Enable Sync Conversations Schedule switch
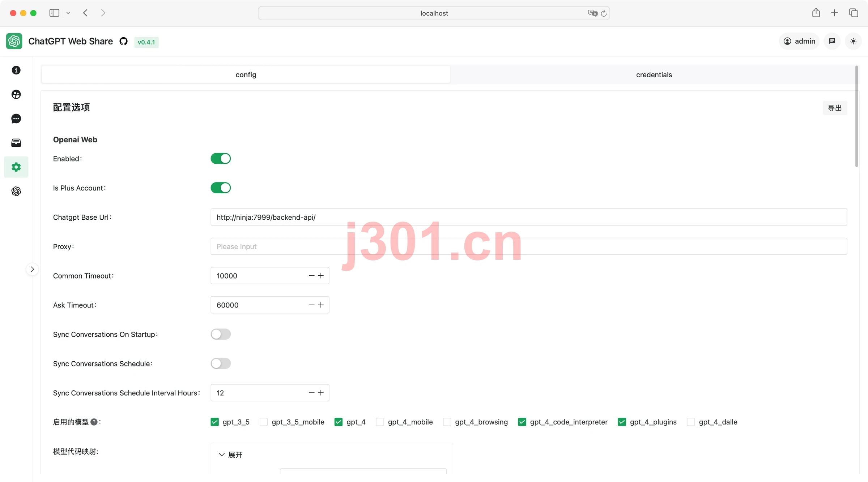The image size is (868, 482). pyautogui.click(x=221, y=363)
